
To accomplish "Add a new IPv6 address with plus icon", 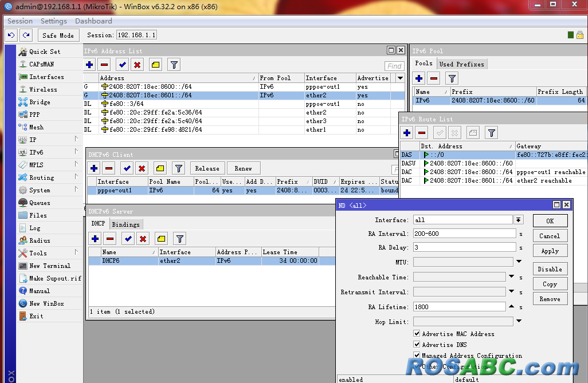I will (89, 65).
